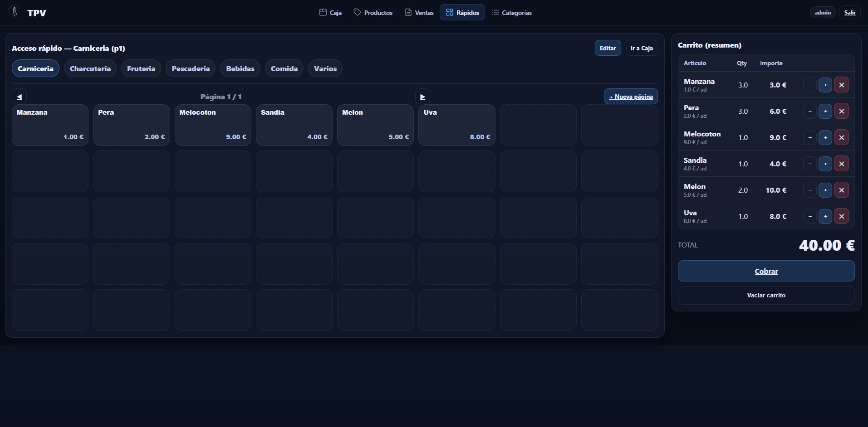Increase Manzana quantity with the plus button

825,85
